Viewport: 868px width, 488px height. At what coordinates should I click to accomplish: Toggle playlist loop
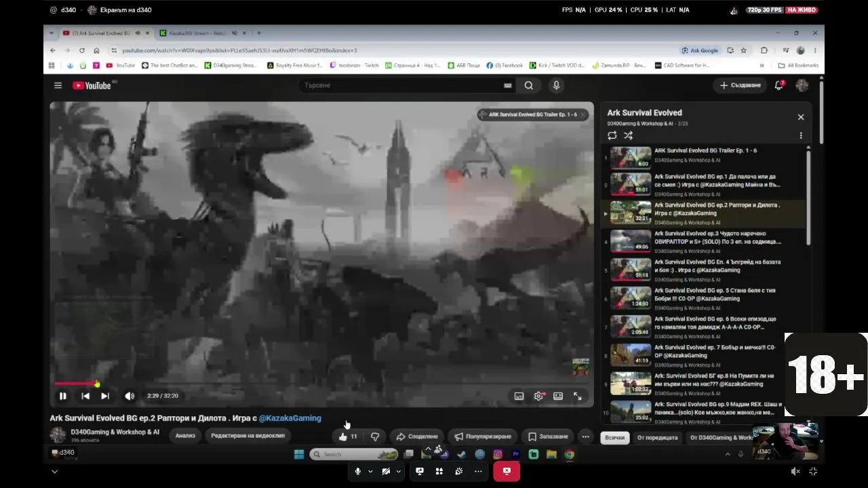pos(612,136)
